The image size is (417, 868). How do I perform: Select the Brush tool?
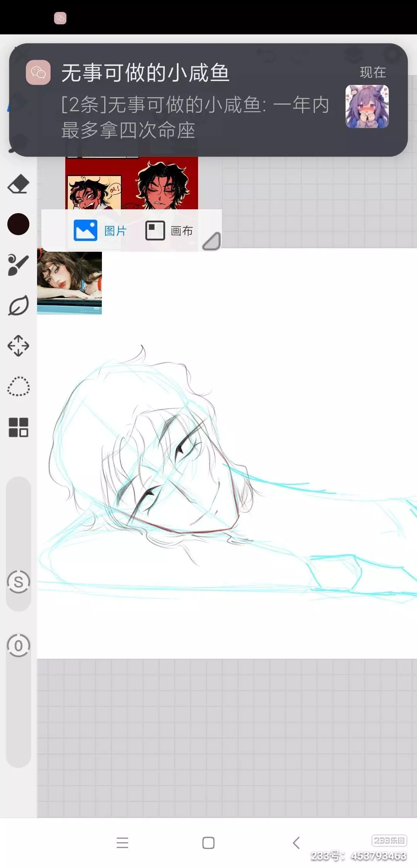[x=18, y=265]
